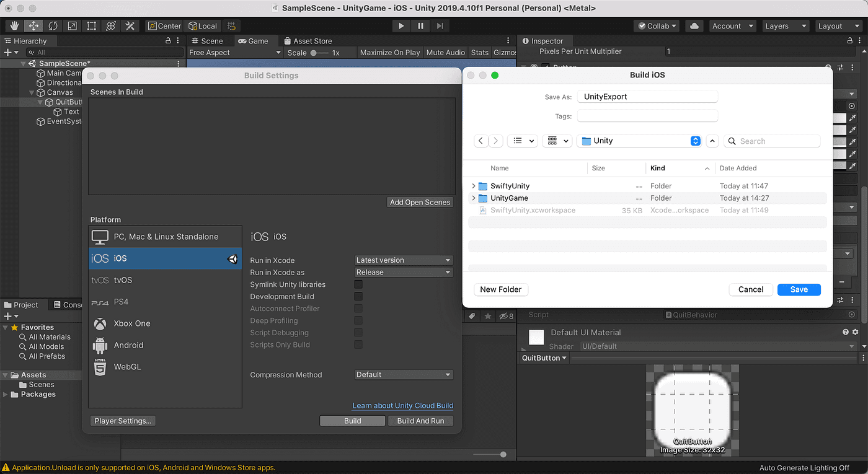Select the Rect Transform tool
This screenshot has height=474, width=868.
[x=92, y=26]
